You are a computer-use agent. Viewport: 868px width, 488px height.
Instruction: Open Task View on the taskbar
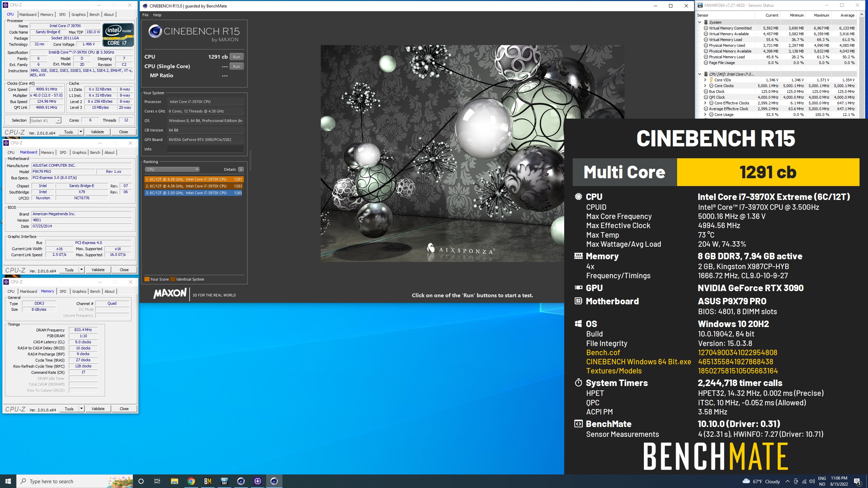(x=157, y=481)
